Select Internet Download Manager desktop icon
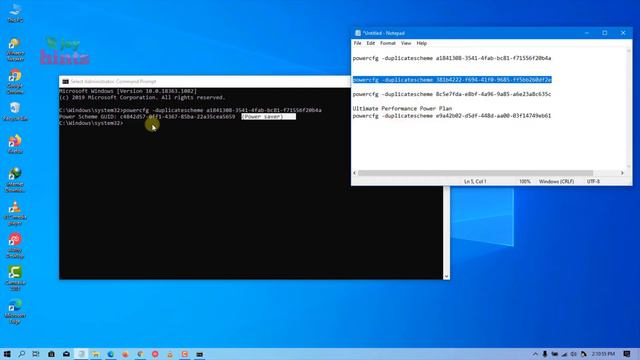Image resolution: width=640 pixels, height=360 pixels. (x=16, y=180)
